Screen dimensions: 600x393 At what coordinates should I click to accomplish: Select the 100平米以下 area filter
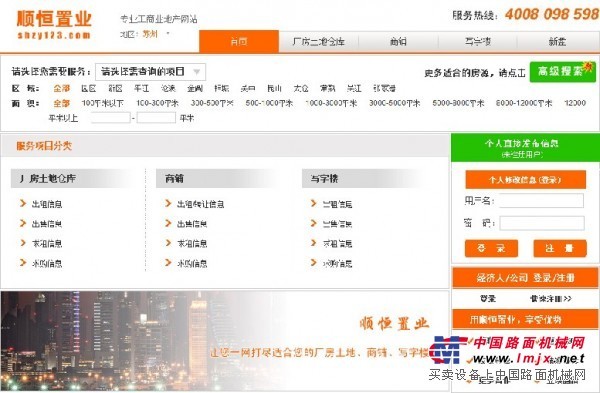tap(103, 103)
